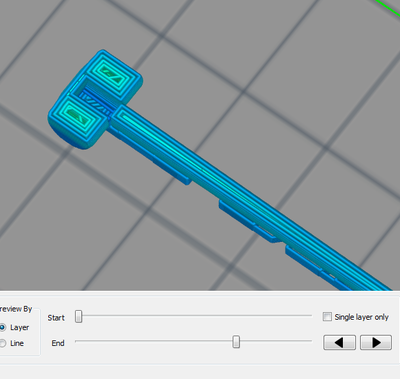Viewport: 400px width, 379px height.
Task: Click the Start slider handle
Action: (x=79, y=316)
